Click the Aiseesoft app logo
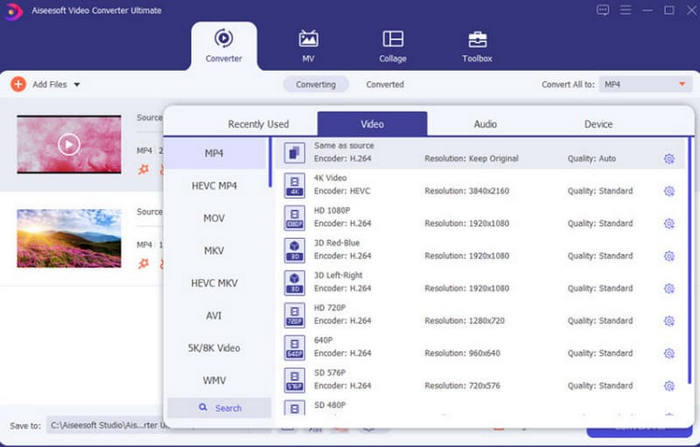The image size is (700, 447). [13, 11]
